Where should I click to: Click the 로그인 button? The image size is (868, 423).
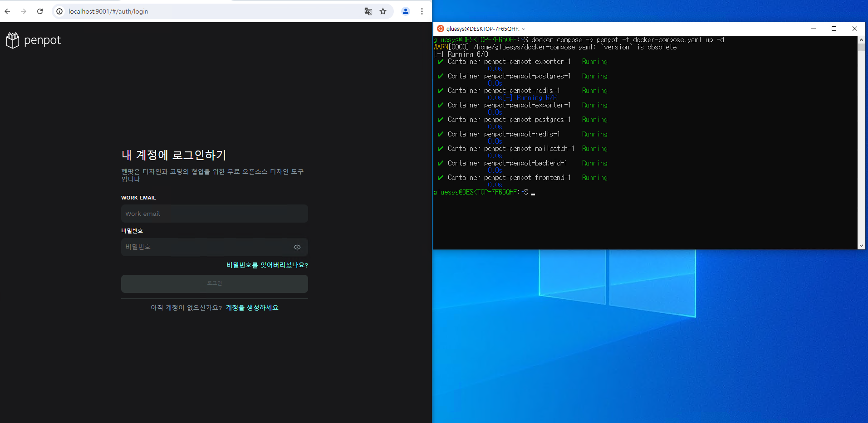(x=215, y=283)
